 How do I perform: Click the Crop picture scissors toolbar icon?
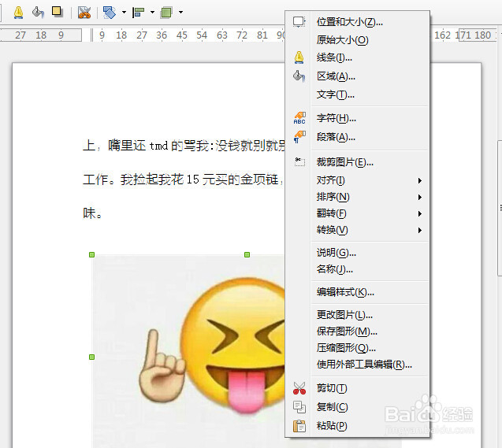click(x=84, y=13)
